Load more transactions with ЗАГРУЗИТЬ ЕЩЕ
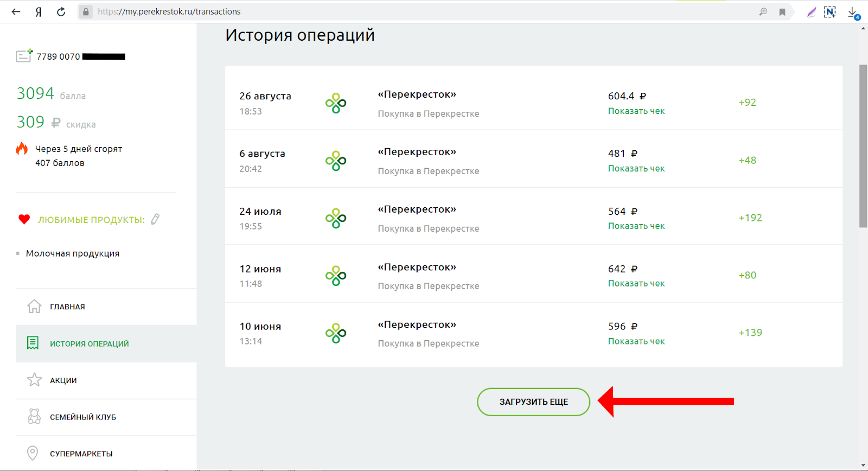The image size is (868, 471). coord(533,402)
